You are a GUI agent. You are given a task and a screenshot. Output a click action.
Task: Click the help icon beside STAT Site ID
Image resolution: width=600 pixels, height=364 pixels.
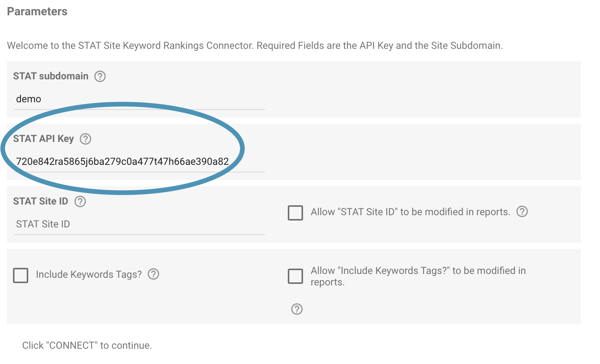tap(80, 201)
